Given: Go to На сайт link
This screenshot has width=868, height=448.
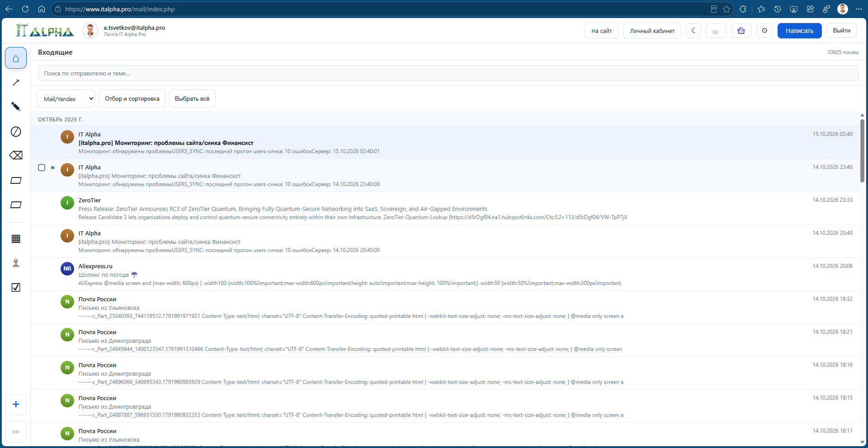Looking at the screenshot, I should coord(601,31).
